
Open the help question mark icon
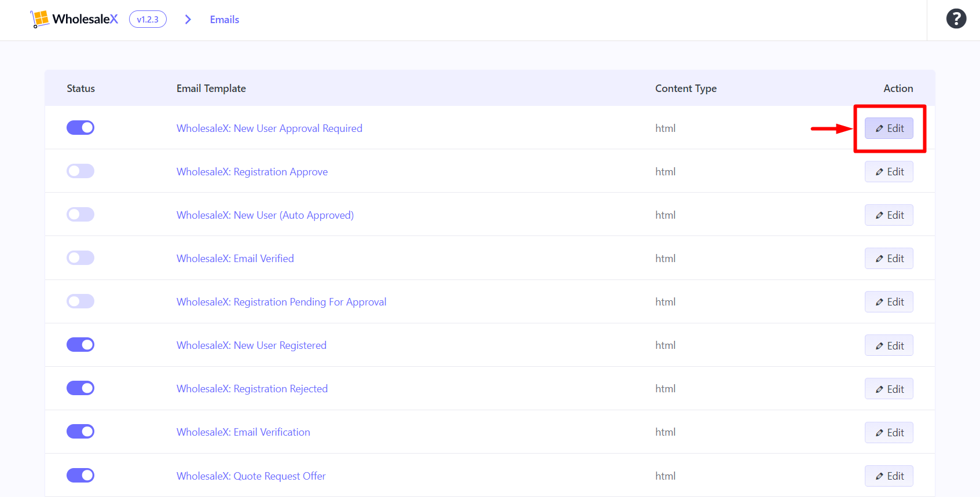956,19
